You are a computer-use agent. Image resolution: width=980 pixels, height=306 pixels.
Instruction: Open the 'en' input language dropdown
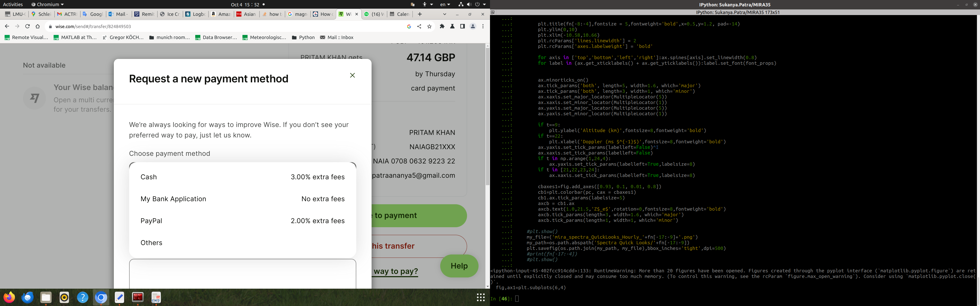445,5
